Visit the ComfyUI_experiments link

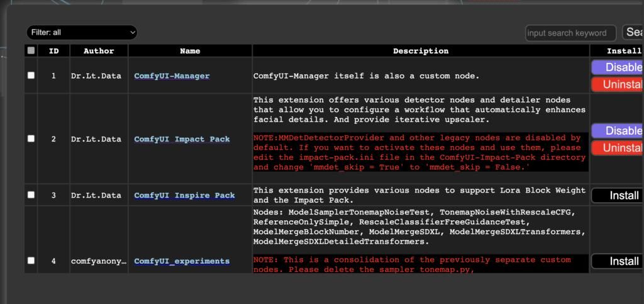(182, 261)
